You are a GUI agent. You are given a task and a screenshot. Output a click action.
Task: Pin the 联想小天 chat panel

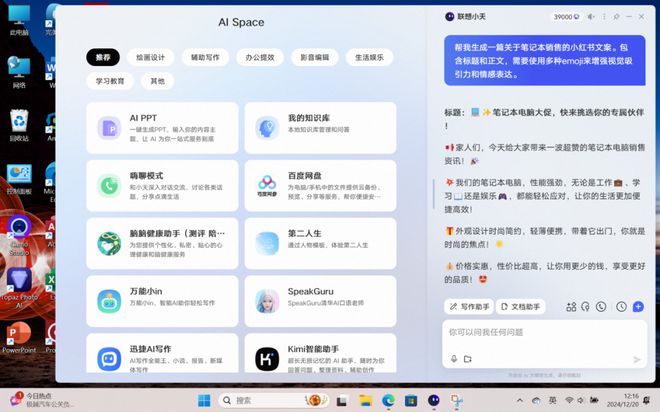pyautogui.click(x=617, y=17)
